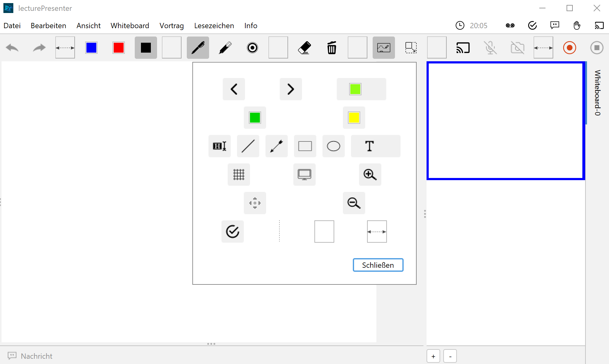Clear the page with the trash icon
This screenshot has height=364, width=609.
pyautogui.click(x=331, y=48)
